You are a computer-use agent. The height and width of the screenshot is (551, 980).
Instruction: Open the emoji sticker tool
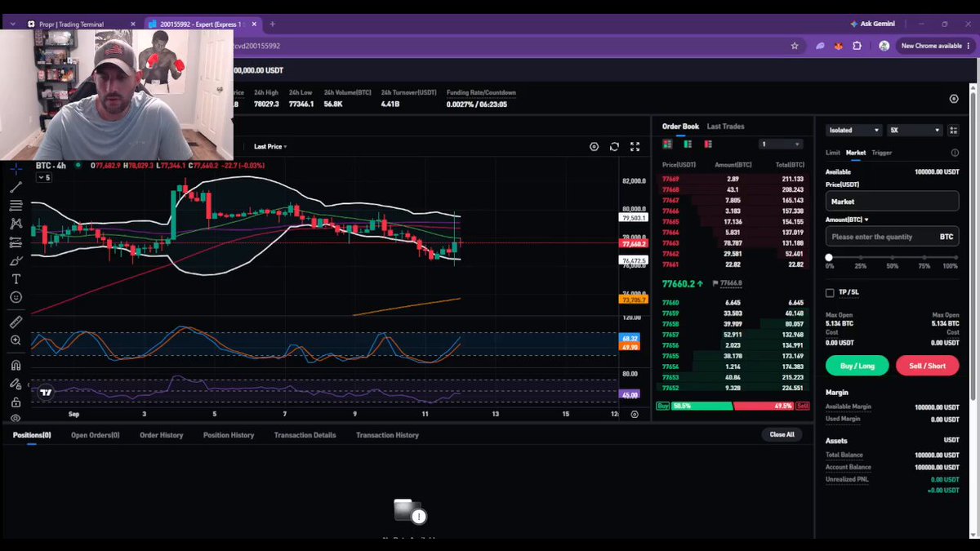pyautogui.click(x=16, y=297)
